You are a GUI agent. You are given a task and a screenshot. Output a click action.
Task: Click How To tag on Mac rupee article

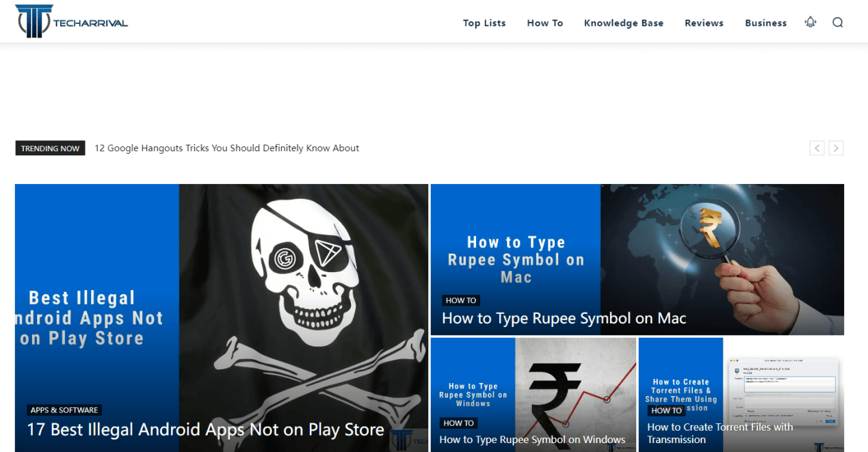(461, 300)
